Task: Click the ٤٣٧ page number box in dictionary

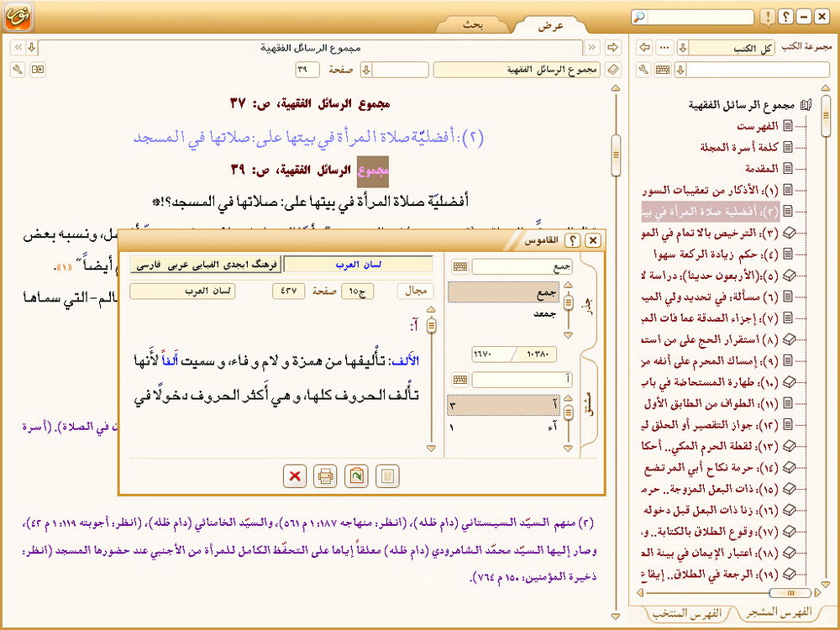Action: pyautogui.click(x=288, y=291)
